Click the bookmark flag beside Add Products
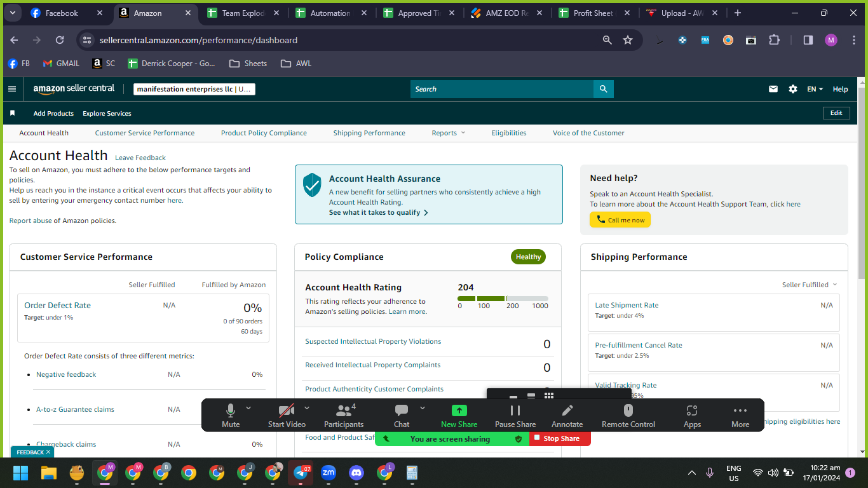Viewport: 868px width, 488px height. [12, 113]
